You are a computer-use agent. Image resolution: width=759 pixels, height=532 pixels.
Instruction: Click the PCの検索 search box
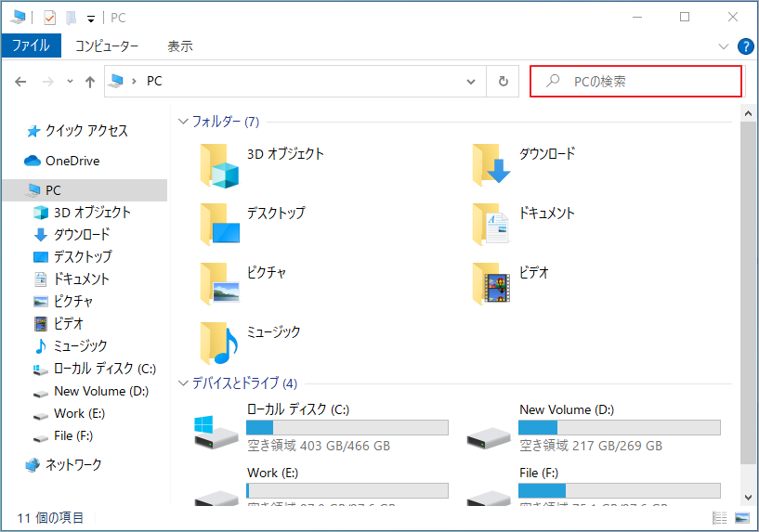coord(635,81)
